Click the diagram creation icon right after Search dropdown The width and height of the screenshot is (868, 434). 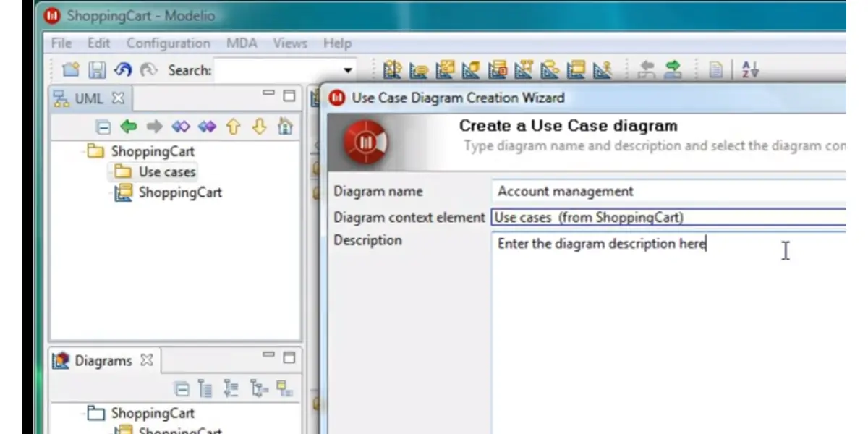point(392,70)
